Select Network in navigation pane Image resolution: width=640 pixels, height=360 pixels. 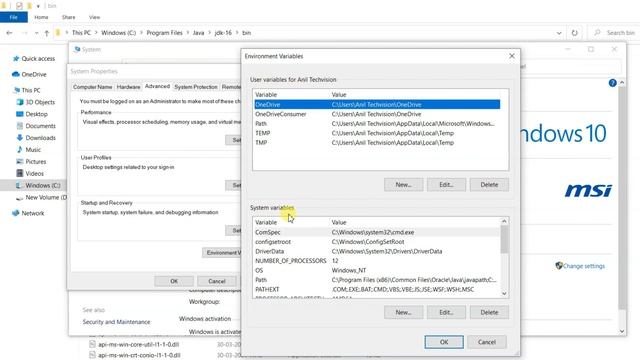(x=33, y=213)
